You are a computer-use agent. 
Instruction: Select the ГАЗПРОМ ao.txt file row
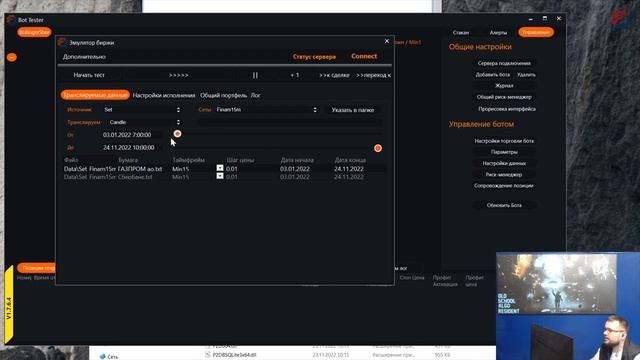pyautogui.click(x=224, y=169)
